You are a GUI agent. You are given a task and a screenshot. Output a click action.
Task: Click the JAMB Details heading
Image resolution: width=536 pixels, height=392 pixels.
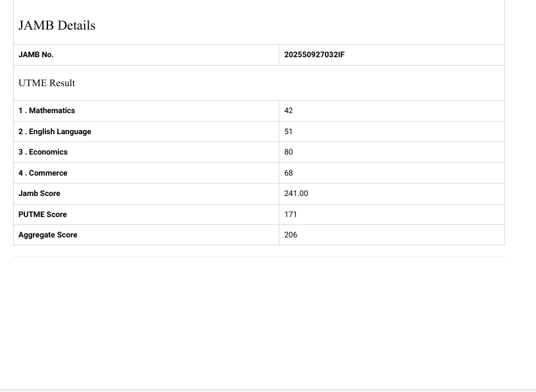tap(57, 26)
